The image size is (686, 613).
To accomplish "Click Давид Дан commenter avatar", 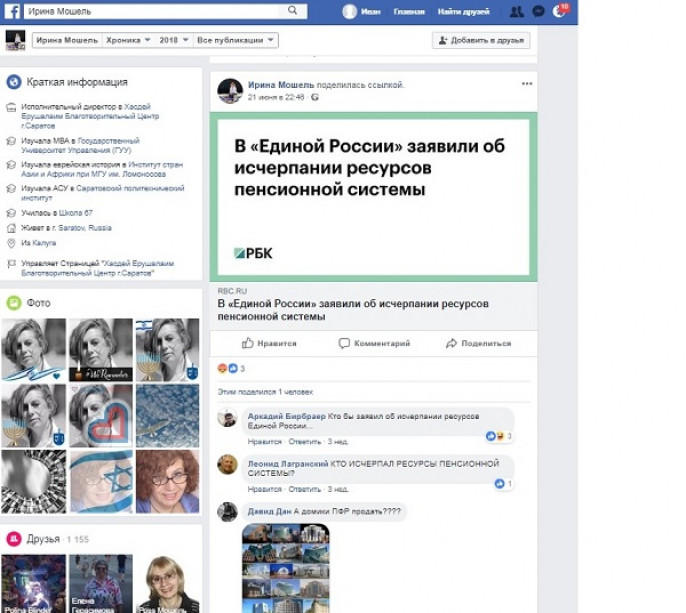I will (x=228, y=512).
